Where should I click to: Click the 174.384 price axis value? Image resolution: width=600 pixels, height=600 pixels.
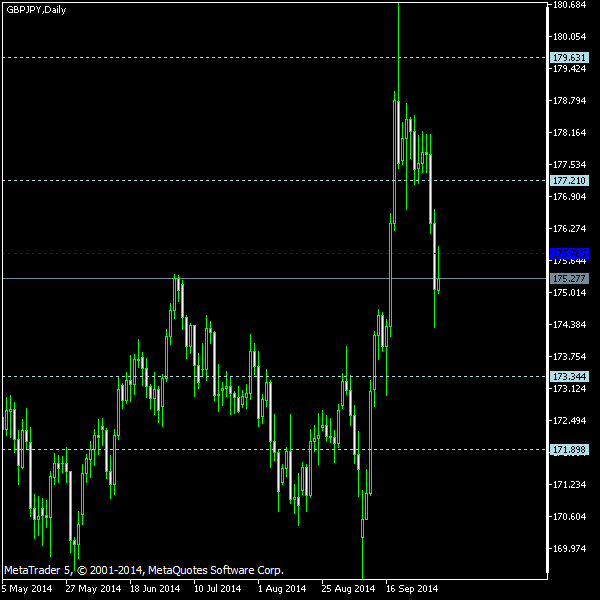point(569,324)
